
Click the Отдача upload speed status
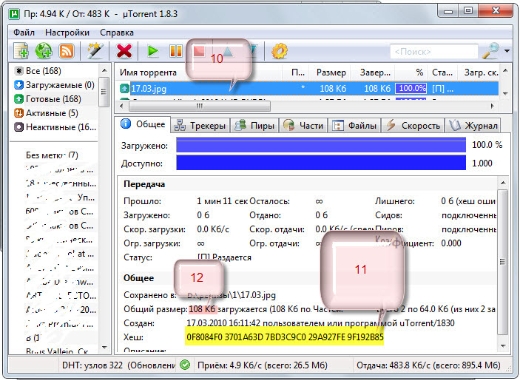[428, 365]
